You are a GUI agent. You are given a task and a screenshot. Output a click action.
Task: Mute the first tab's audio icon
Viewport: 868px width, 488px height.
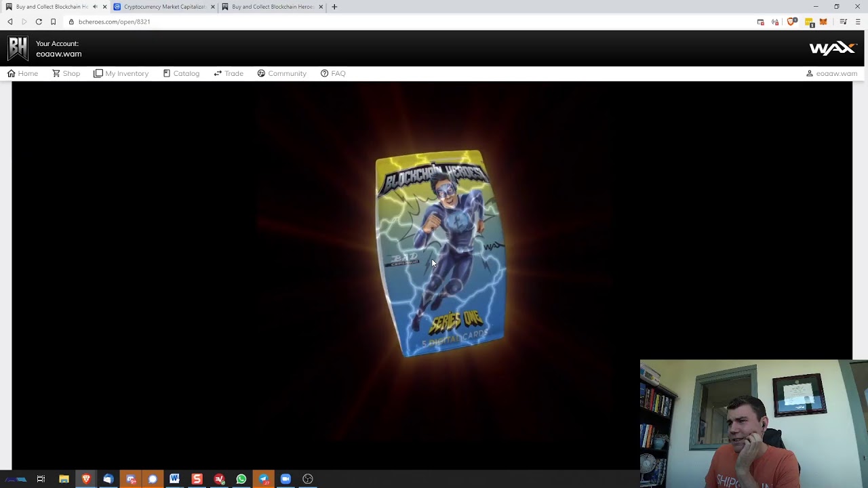click(x=95, y=7)
